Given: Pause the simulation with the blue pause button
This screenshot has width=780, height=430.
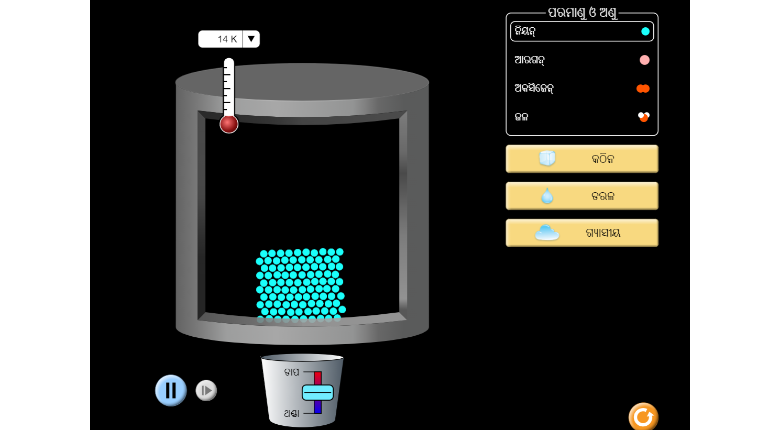Looking at the screenshot, I should point(171,390).
